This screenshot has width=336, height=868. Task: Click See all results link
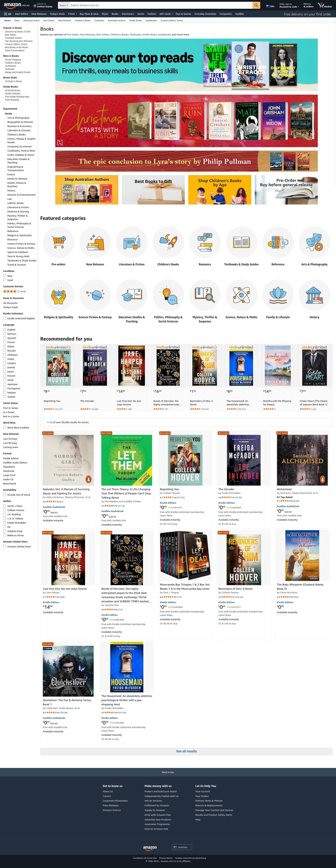click(x=186, y=751)
